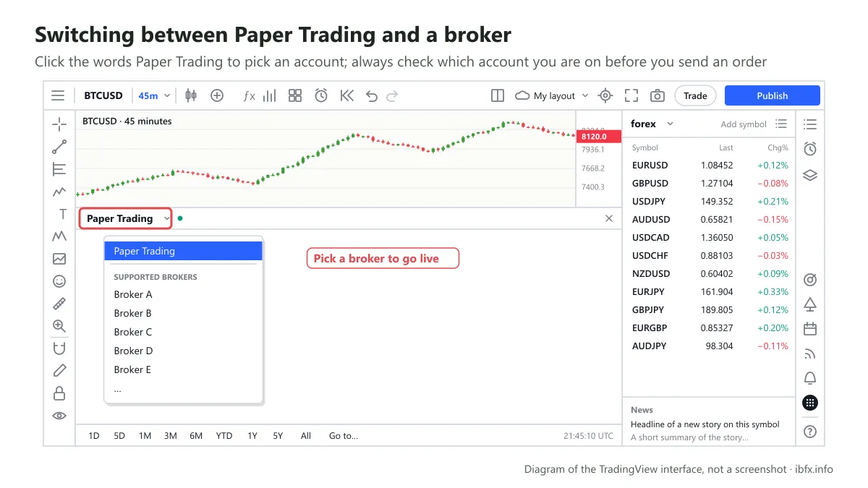Select the patterns zigzag tool
The width and height of the screenshot is (868, 488).
coord(59,236)
